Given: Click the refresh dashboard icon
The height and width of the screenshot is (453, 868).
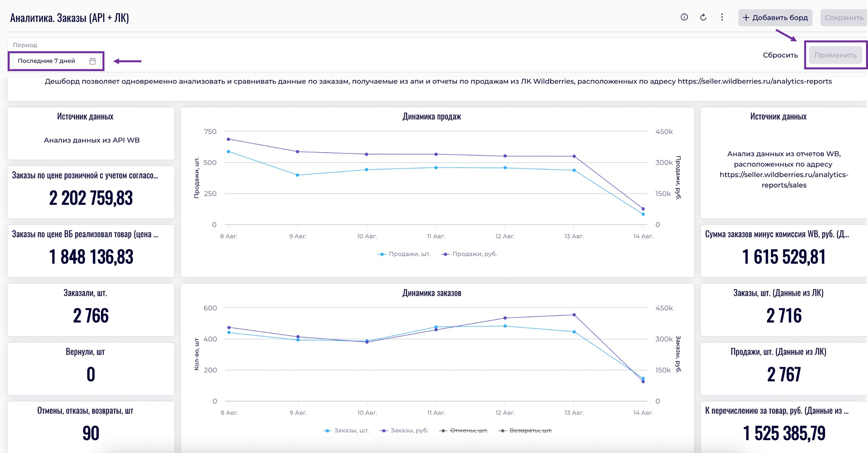Looking at the screenshot, I should pyautogui.click(x=703, y=17).
